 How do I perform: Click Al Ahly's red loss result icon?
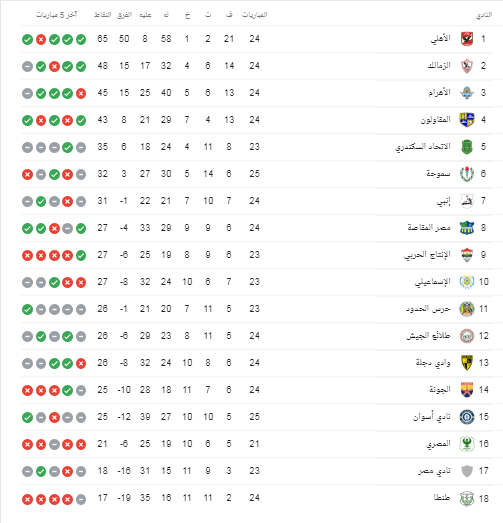(x=41, y=39)
